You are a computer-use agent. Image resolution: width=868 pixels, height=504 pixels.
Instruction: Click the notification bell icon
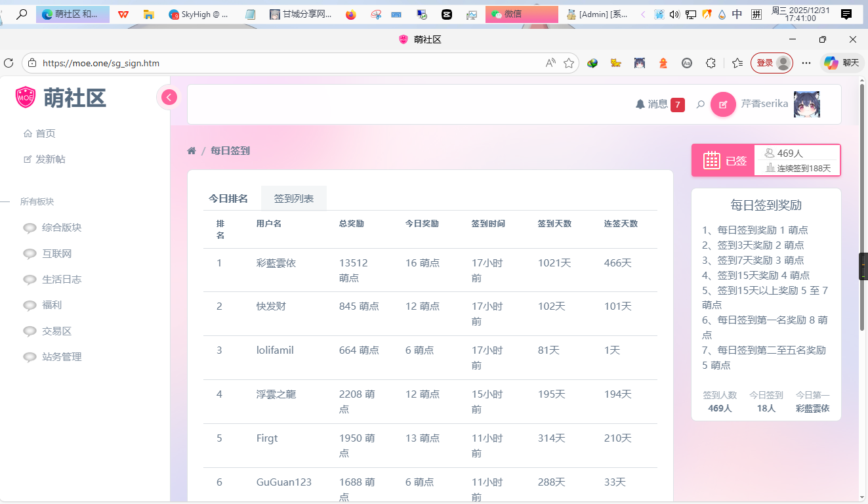click(640, 104)
